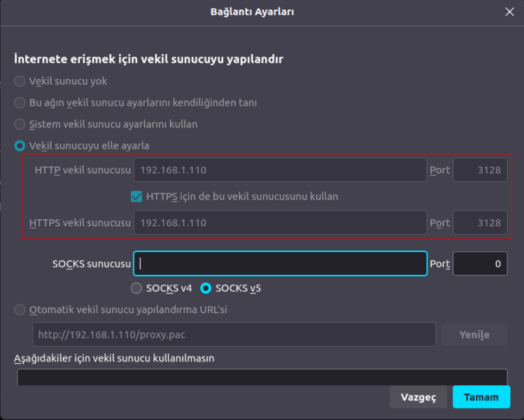This screenshot has height=420, width=524.
Task: Select SOCKS v5 protocol
Action: coord(206,288)
